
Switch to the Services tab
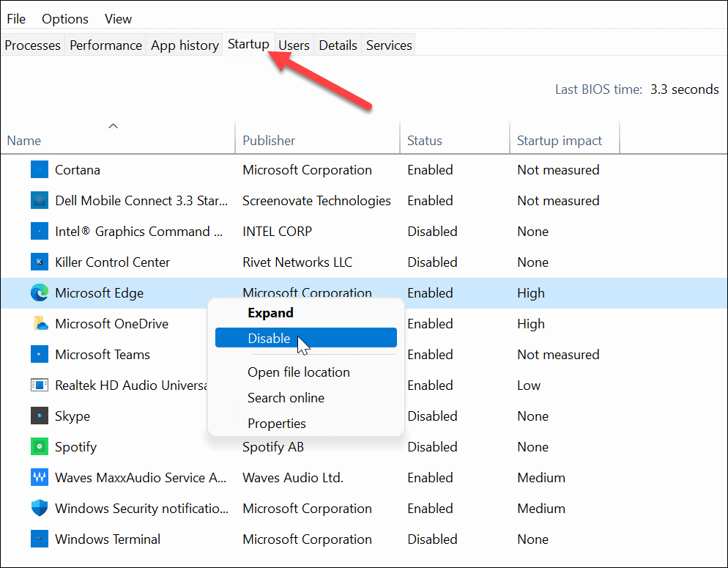[x=388, y=45]
